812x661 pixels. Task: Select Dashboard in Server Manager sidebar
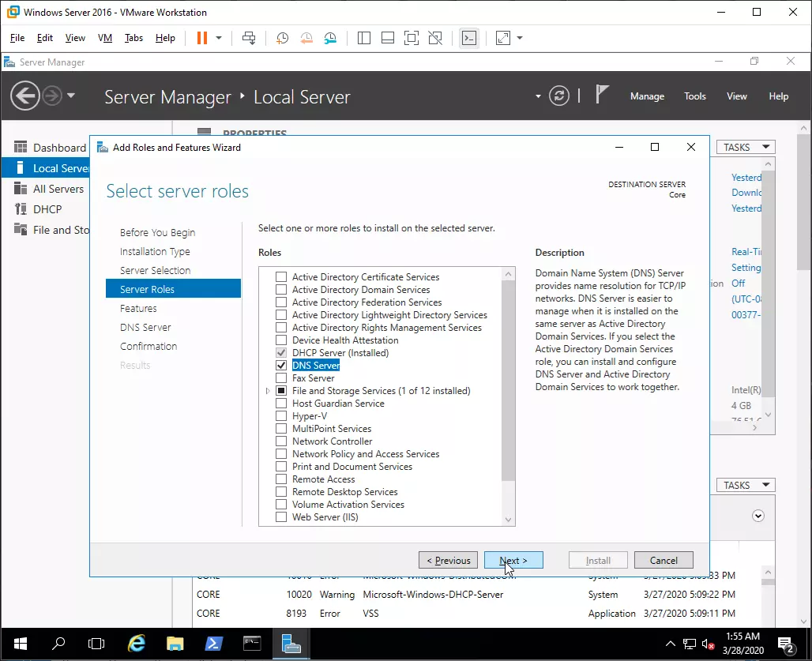(51, 148)
